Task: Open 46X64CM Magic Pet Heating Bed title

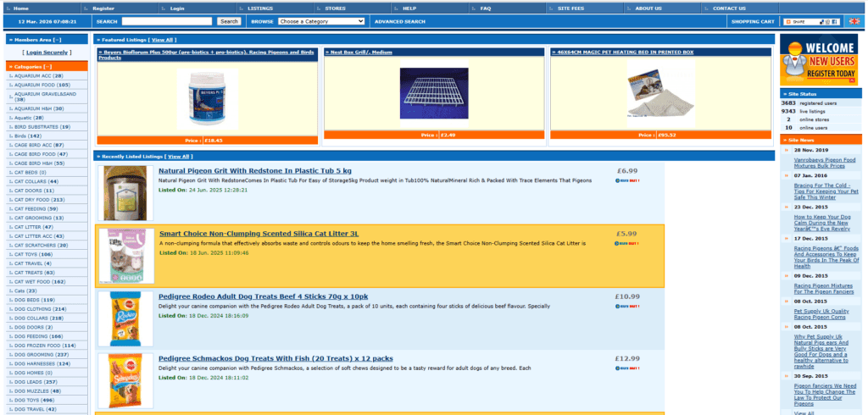Action: (625, 52)
